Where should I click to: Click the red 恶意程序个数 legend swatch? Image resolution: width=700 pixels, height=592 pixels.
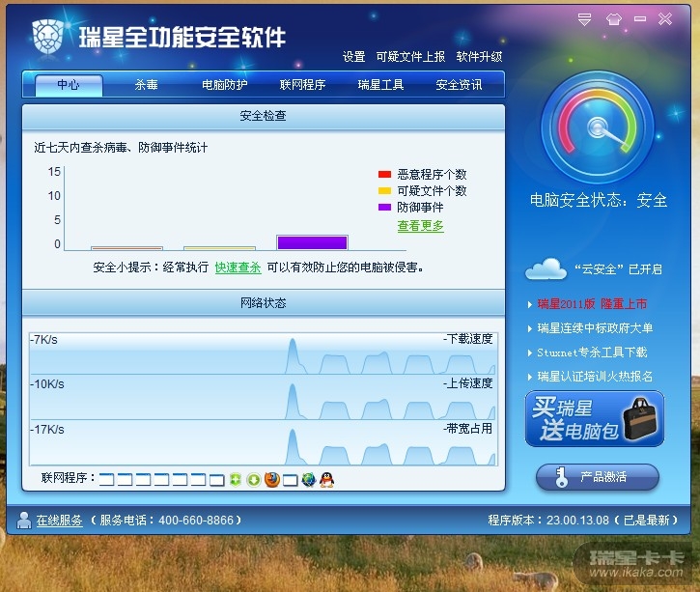pos(384,174)
